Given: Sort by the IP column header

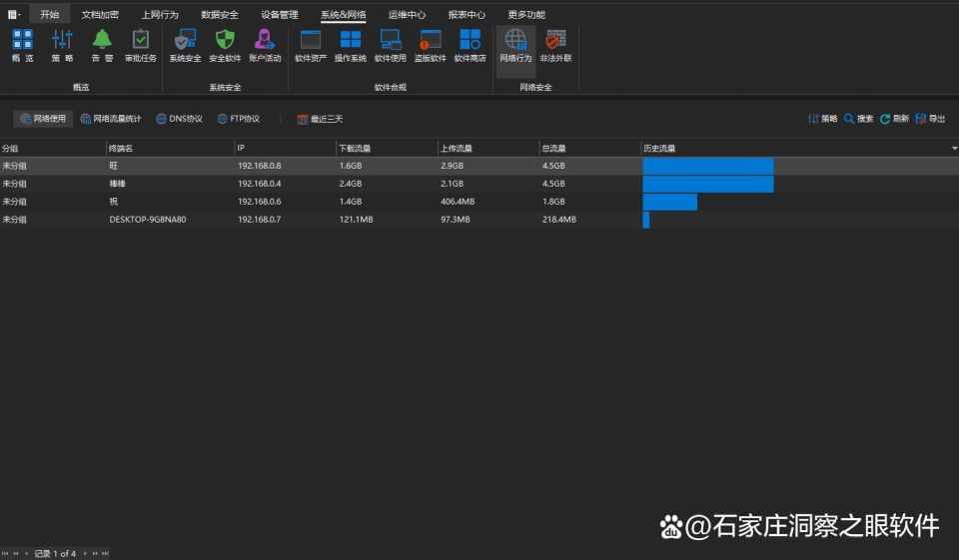Looking at the screenshot, I should (285, 148).
